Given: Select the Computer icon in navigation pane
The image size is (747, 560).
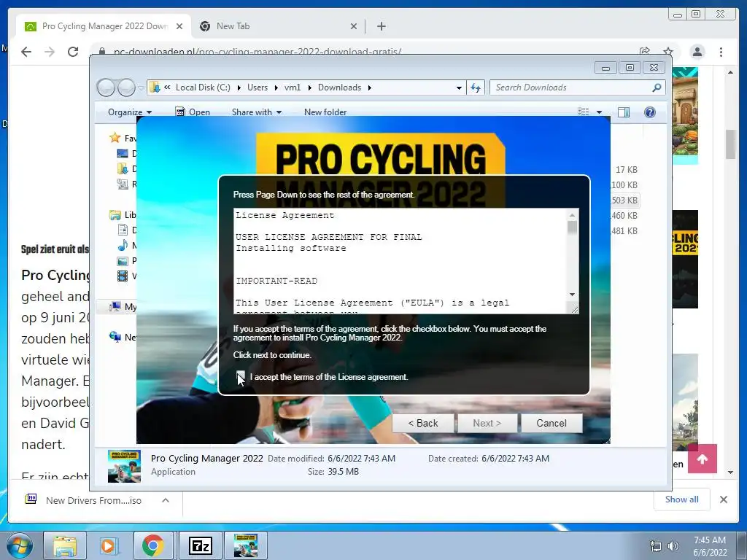Looking at the screenshot, I should (115, 307).
